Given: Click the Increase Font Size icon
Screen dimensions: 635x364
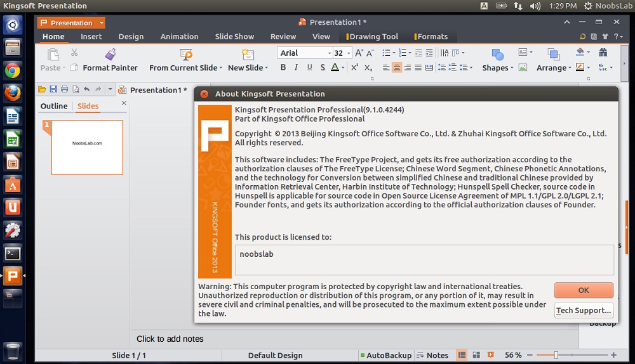Looking at the screenshot, I should [x=359, y=53].
